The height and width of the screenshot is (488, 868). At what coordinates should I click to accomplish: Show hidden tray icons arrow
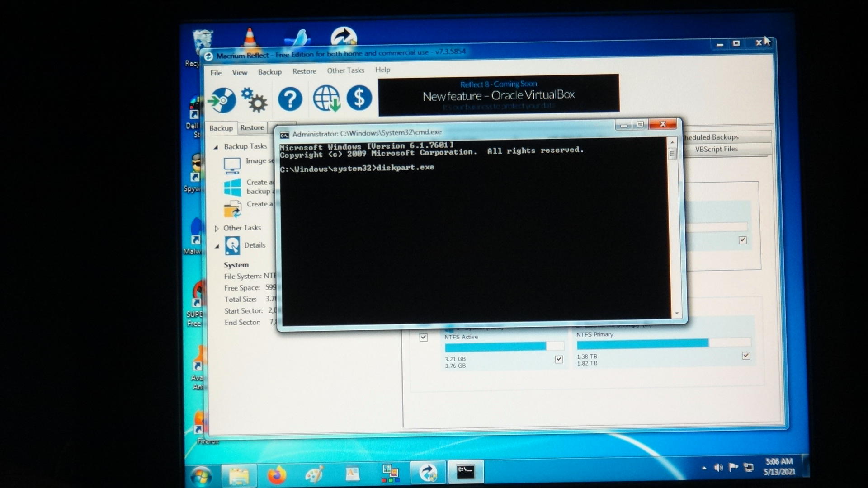pyautogui.click(x=704, y=468)
